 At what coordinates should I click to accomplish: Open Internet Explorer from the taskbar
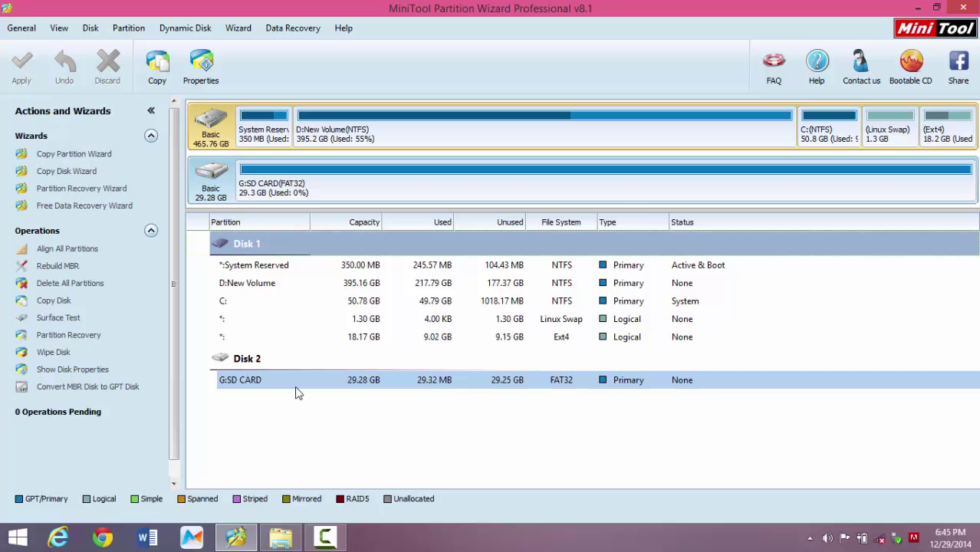pos(58,537)
